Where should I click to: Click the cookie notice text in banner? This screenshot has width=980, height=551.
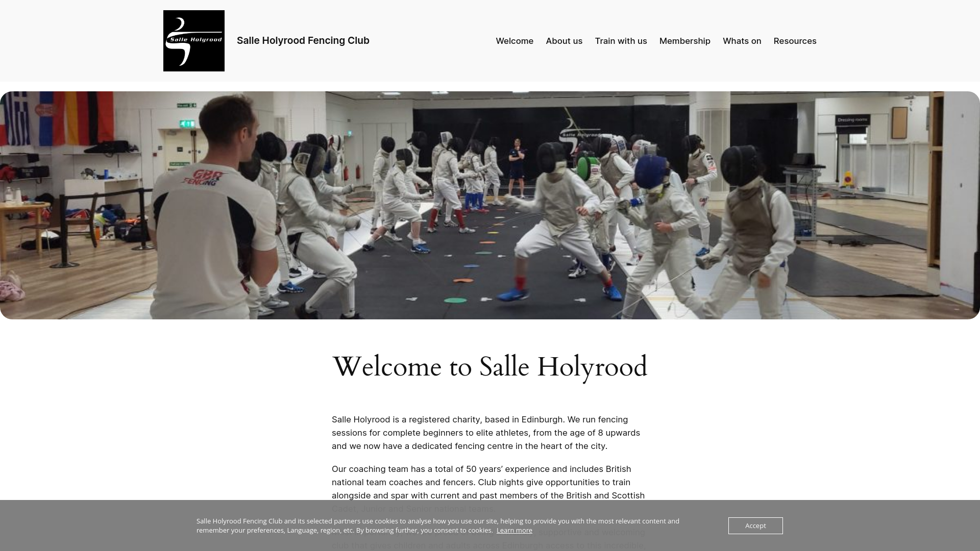click(x=438, y=525)
